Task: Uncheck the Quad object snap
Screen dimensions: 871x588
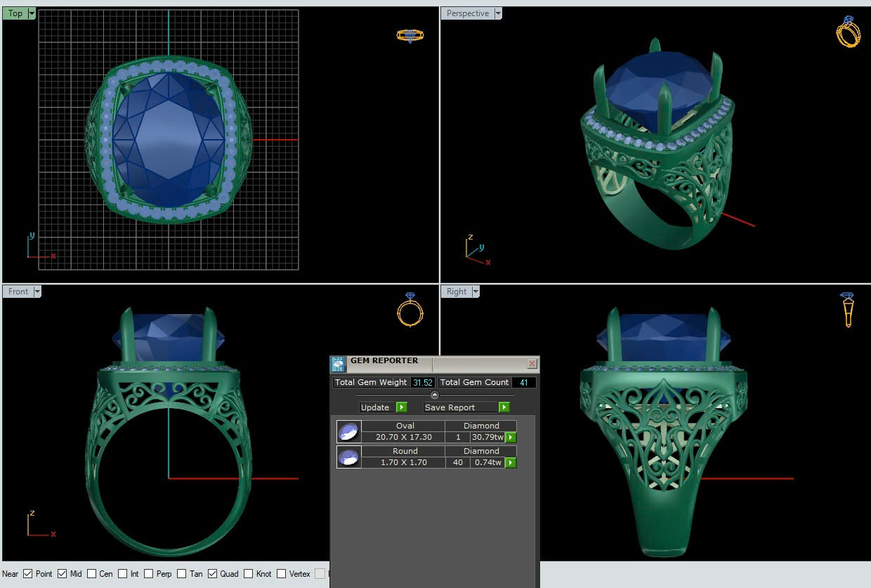Action: coord(213,574)
